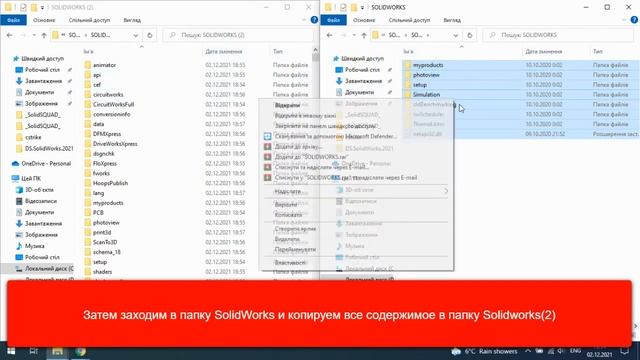Open Task View on taskbar

pos(33,351)
